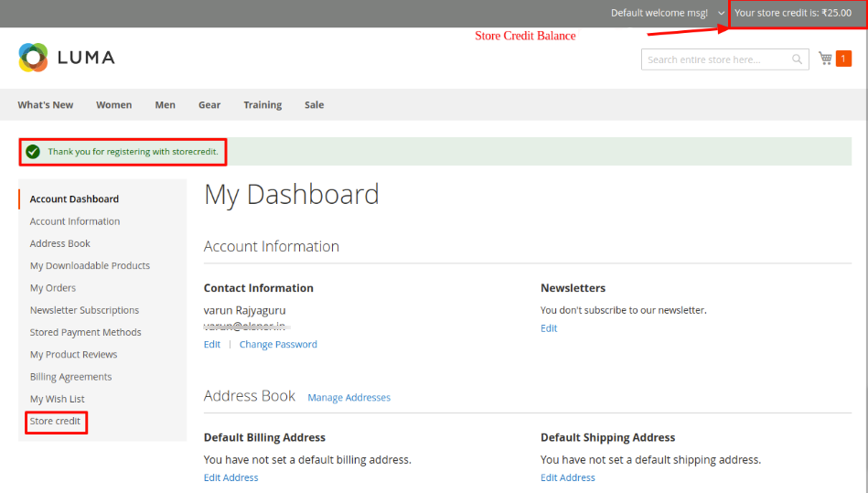Open Account Information in sidebar

click(75, 221)
